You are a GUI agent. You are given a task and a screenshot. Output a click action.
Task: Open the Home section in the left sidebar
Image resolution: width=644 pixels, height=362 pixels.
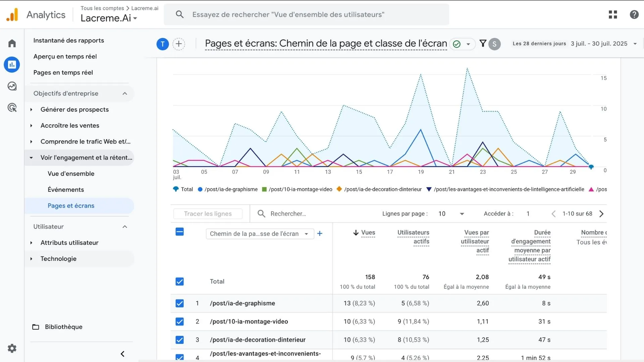pos(12,43)
